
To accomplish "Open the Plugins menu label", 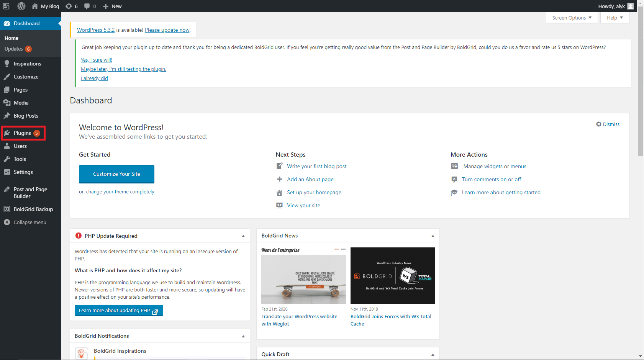I will point(22,133).
